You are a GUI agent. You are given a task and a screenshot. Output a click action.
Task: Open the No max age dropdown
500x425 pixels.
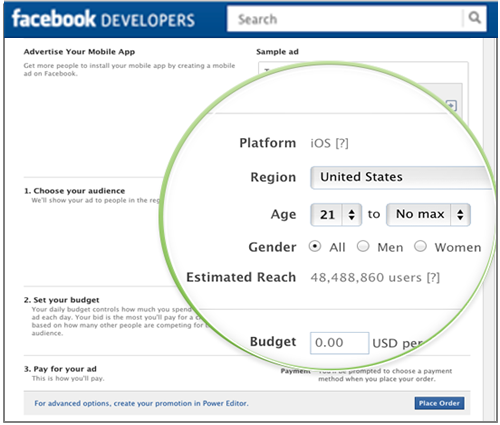(428, 215)
